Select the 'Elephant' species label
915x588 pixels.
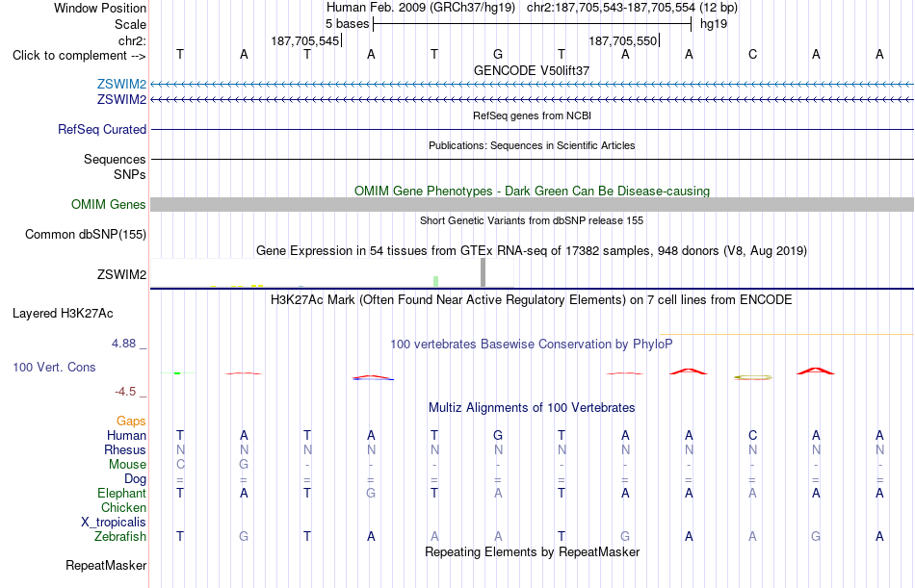tap(121, 493)
